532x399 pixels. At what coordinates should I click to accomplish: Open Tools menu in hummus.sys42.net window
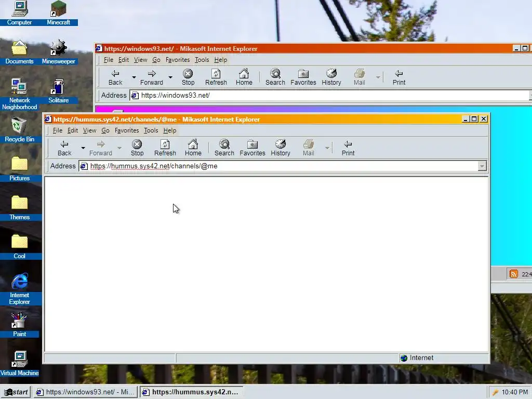click(151, 130)
